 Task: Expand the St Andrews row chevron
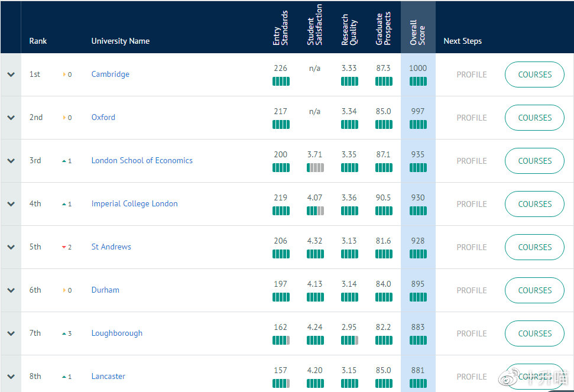coord(11,247)
